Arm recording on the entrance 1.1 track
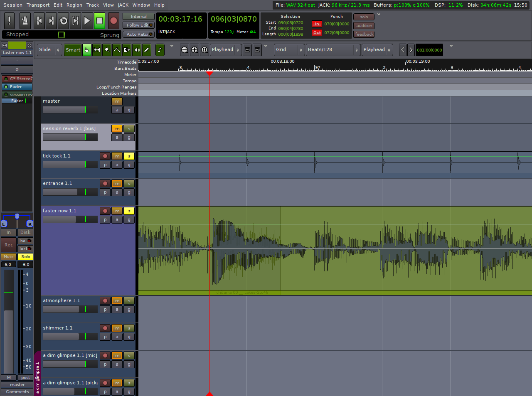The width and height of the screenshot is (532, 396). coord(105,184)
